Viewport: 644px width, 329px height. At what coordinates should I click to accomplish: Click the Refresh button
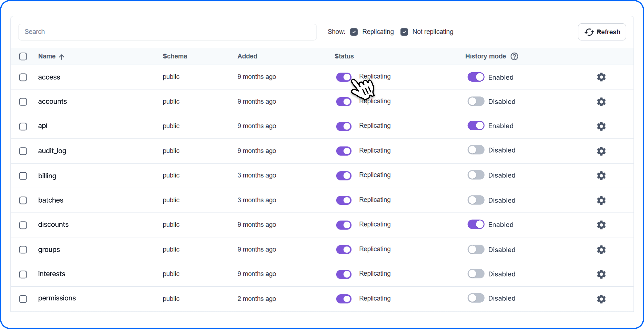pos(602,32)
